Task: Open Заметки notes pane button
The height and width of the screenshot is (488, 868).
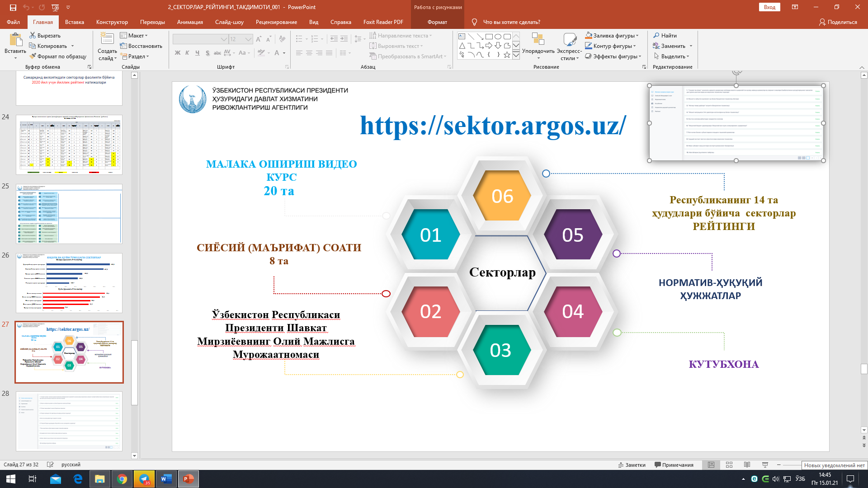Action: [x=632, y=465]
